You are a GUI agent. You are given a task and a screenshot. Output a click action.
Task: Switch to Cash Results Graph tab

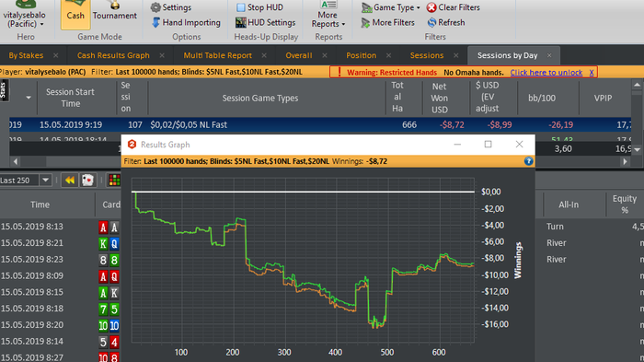click(x=113, y=55)
